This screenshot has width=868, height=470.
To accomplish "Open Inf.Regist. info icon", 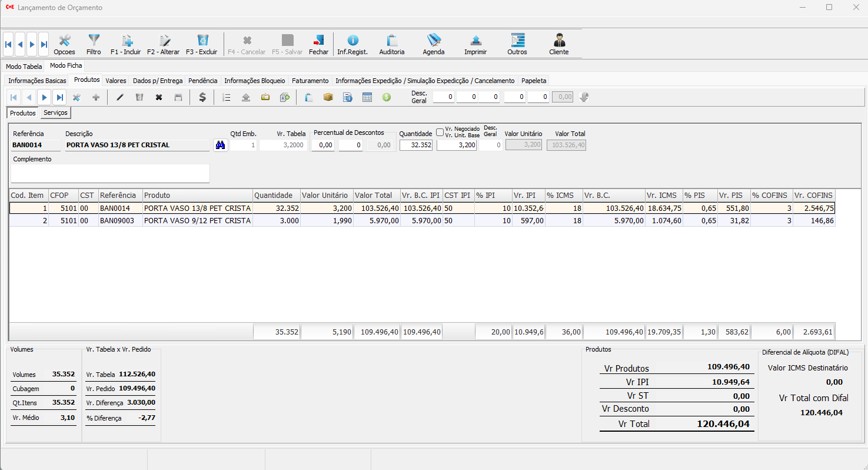I will tap(352, 44).
